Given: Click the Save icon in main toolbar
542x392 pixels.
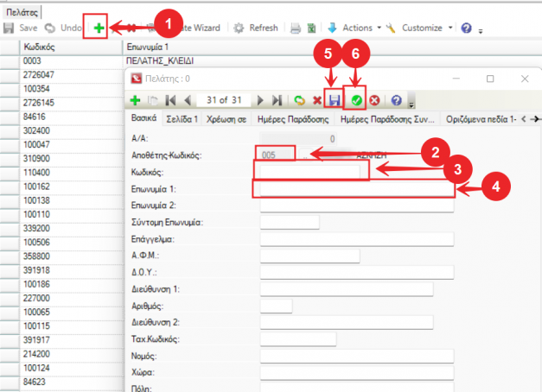Looking at the screenshot, I should pos(9,28).
